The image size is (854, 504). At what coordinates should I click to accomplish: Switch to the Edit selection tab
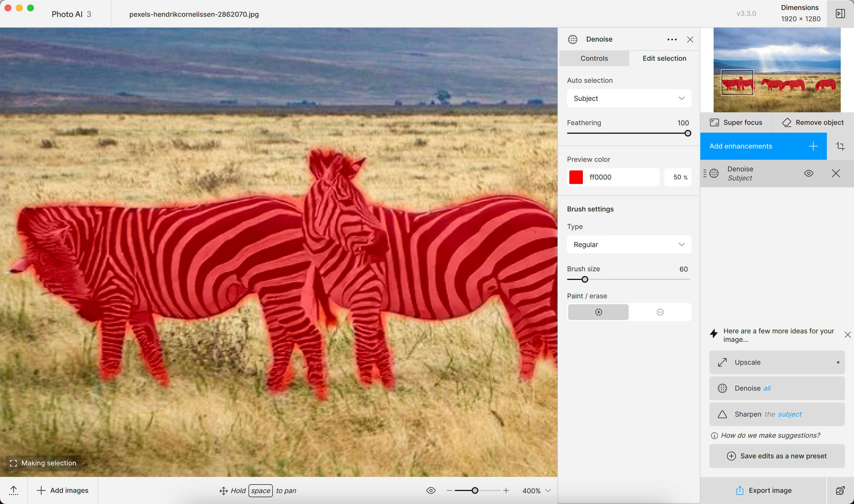664,58
